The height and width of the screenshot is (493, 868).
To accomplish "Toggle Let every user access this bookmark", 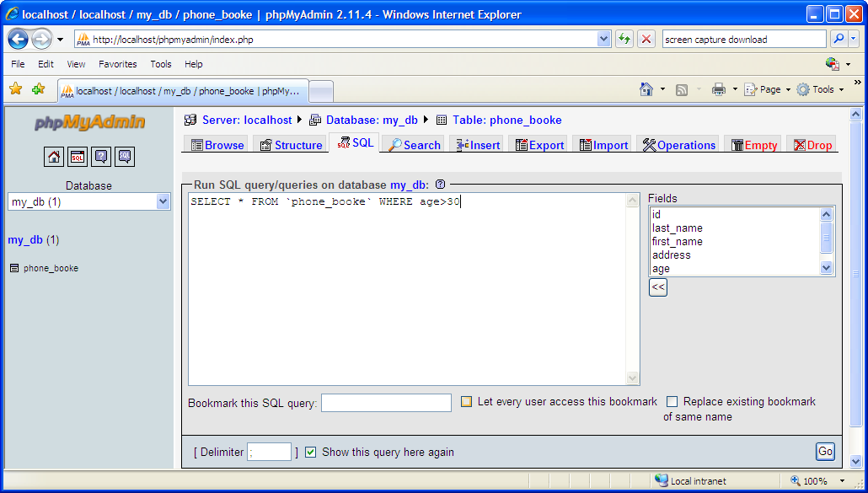I will coord(467,402).
